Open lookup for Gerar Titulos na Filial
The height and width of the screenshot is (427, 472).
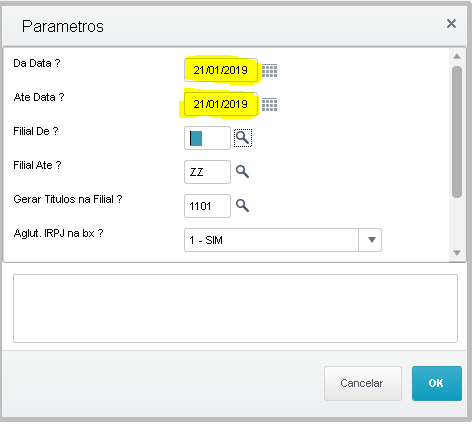[242, 205]
